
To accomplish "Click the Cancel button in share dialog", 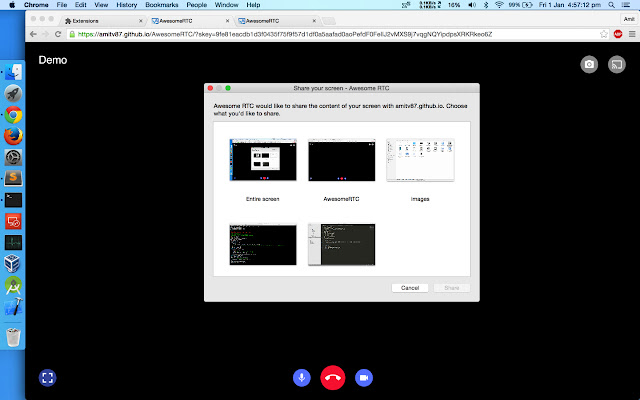I will (x=410, y=288).
